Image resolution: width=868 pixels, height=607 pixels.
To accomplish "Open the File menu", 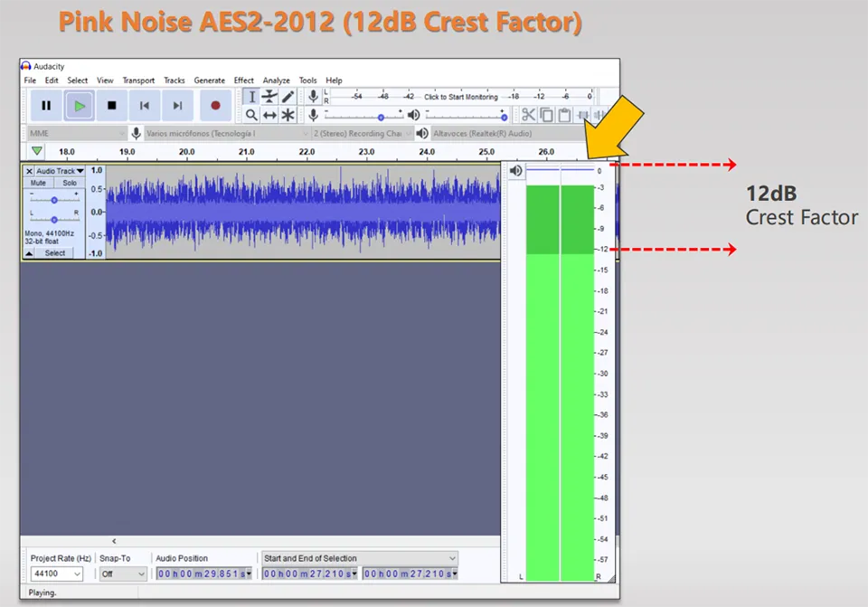I will point(30,81).
